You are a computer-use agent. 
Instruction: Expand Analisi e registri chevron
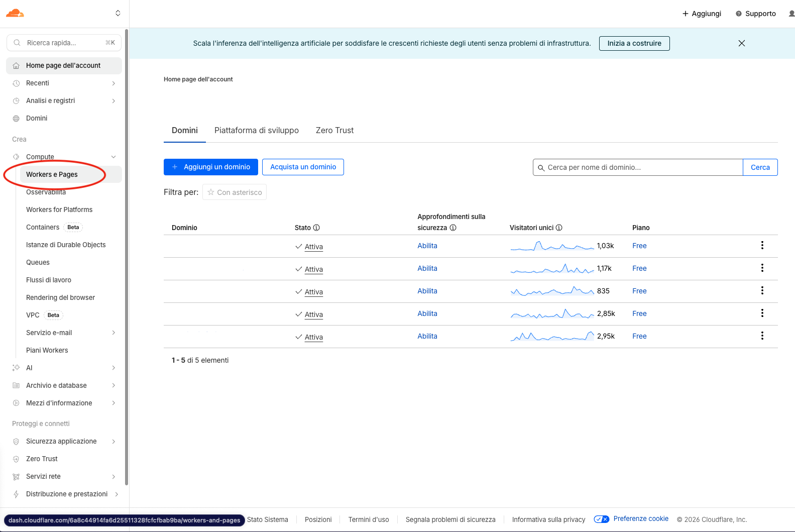click(114, 101)
